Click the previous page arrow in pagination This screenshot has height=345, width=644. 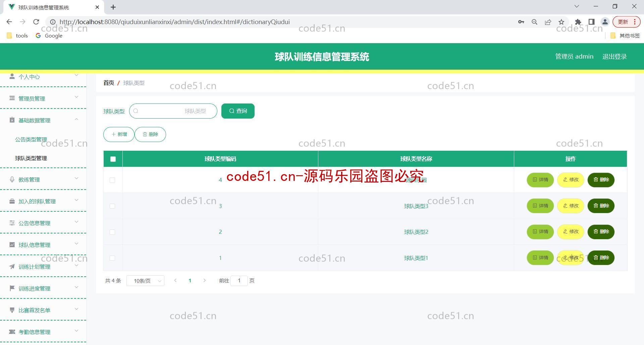pyautogui.click(x=175, y=280)
